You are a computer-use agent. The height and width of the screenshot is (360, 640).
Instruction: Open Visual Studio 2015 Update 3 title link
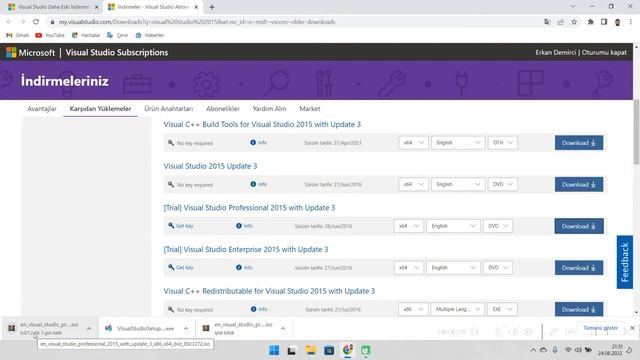[x=210, y=166]
